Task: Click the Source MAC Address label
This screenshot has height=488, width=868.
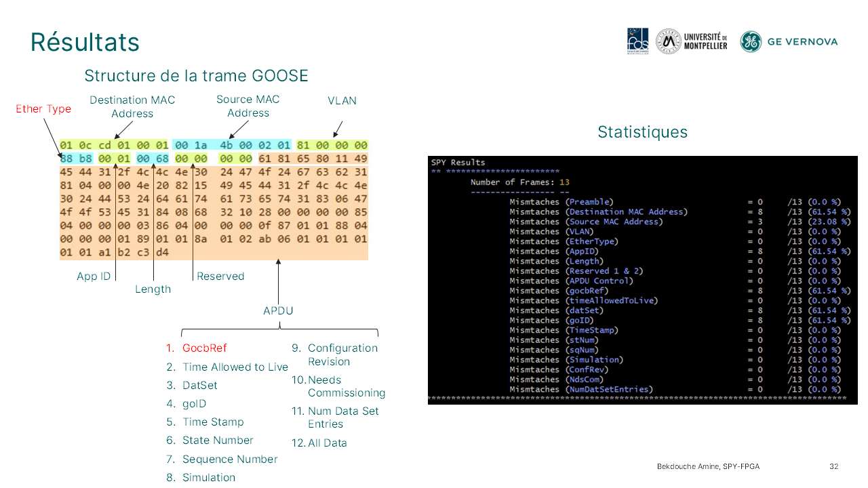Action: click(x=248, y=106)
